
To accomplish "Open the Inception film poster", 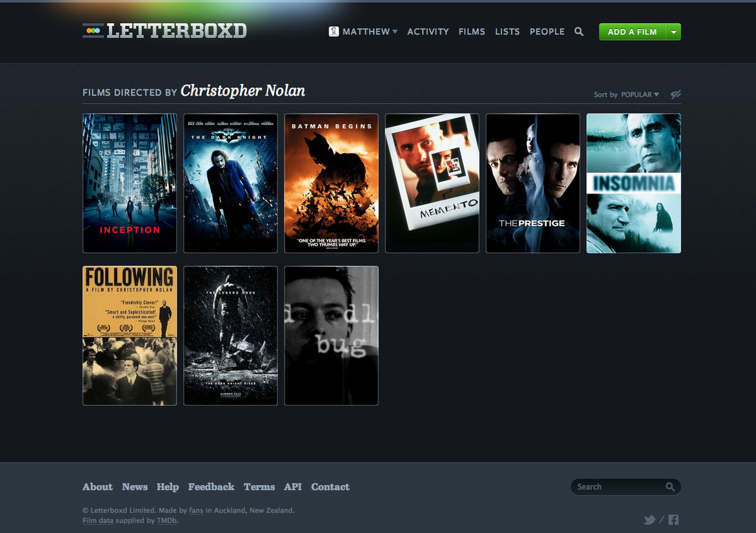I will pos(130,183).
